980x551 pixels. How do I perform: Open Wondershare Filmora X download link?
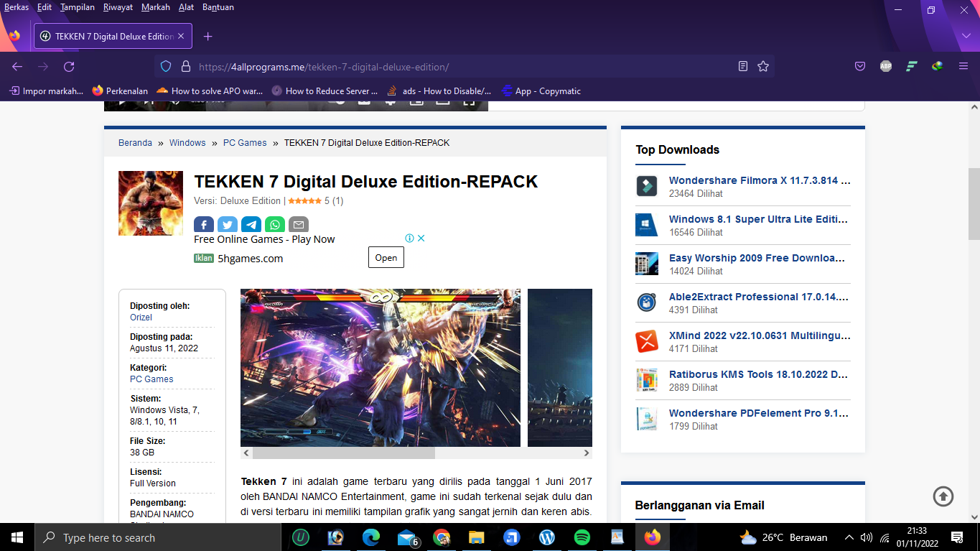(760, 180)
